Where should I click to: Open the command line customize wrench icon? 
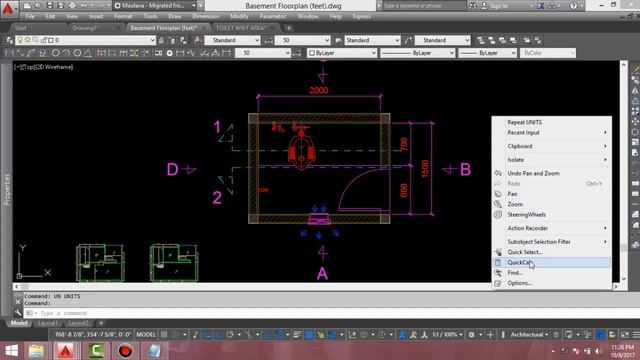18,313
